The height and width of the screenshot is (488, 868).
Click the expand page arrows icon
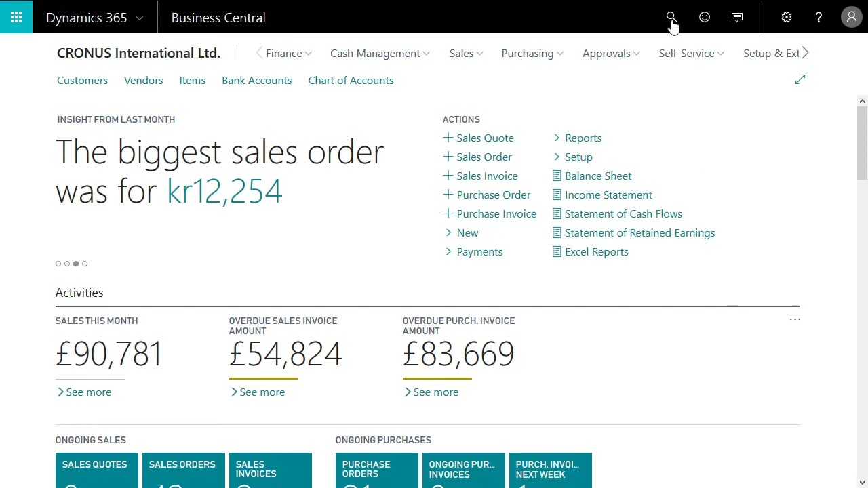click(800, 80)
